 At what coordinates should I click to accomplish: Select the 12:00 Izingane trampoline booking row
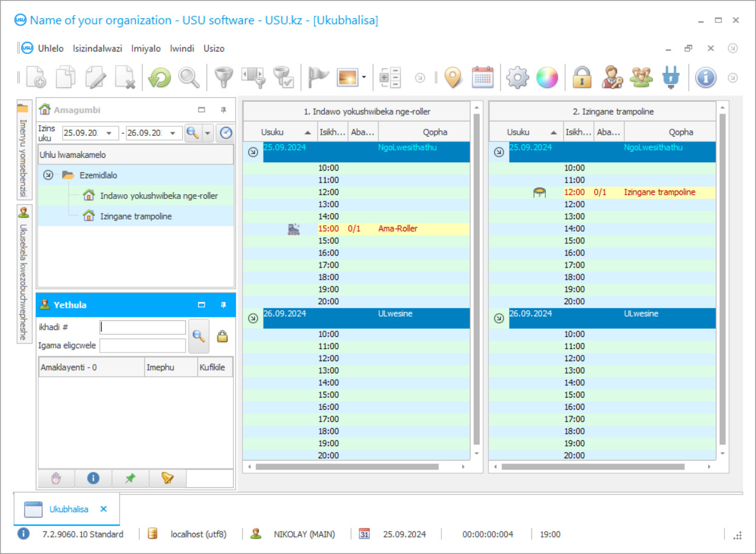[602, 192]
